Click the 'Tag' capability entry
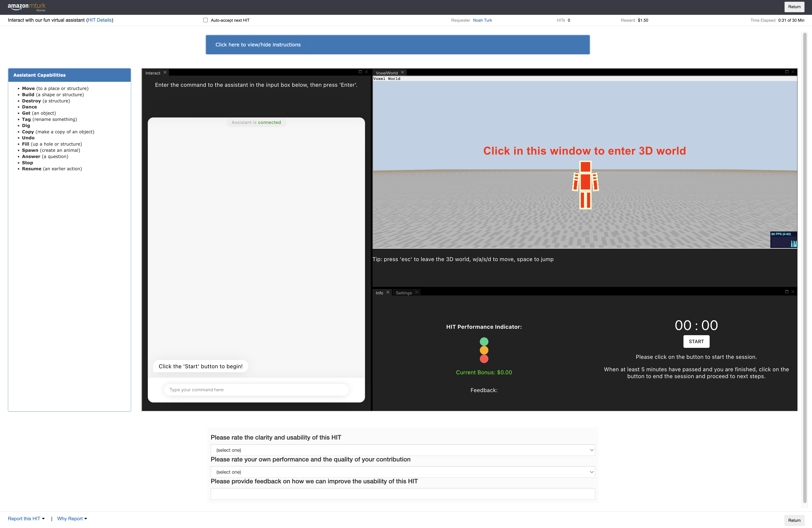The height and width of the screenshot is (528, 812). click(50, 119)
